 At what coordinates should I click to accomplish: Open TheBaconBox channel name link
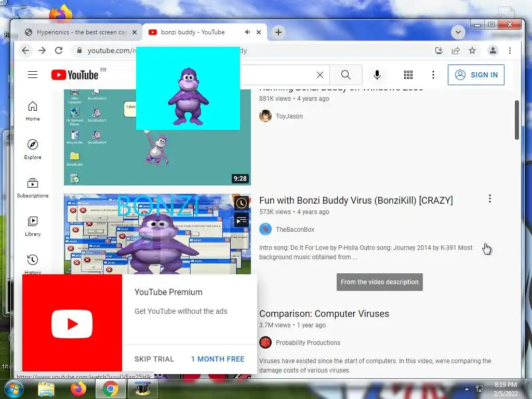pos(295,229)
